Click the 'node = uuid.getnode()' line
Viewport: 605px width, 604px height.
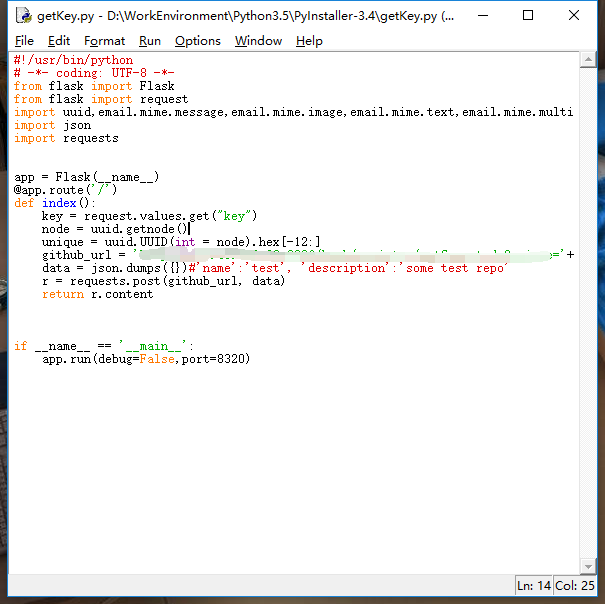tap(115, 229)
